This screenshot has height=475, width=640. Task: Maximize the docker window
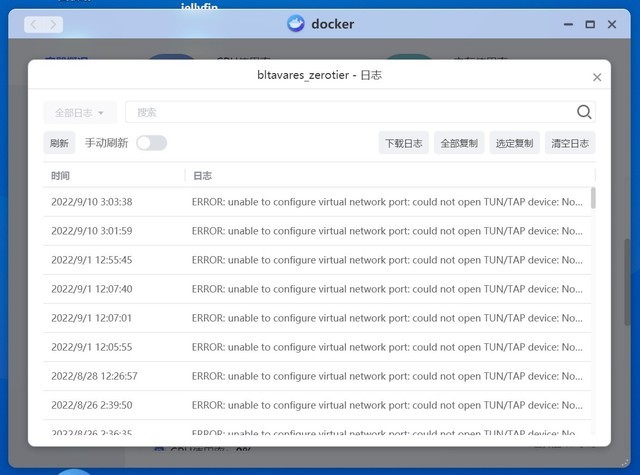coord(590,24)
